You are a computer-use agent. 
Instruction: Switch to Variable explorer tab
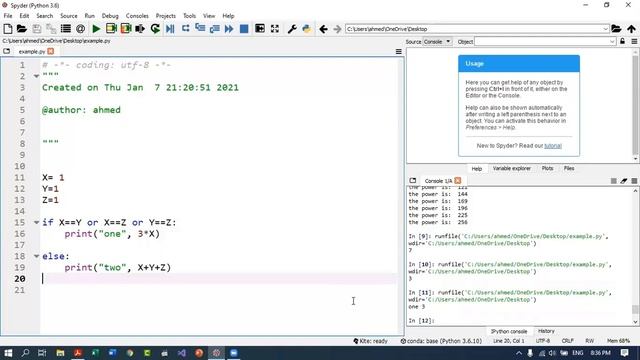tap(511, 169)
